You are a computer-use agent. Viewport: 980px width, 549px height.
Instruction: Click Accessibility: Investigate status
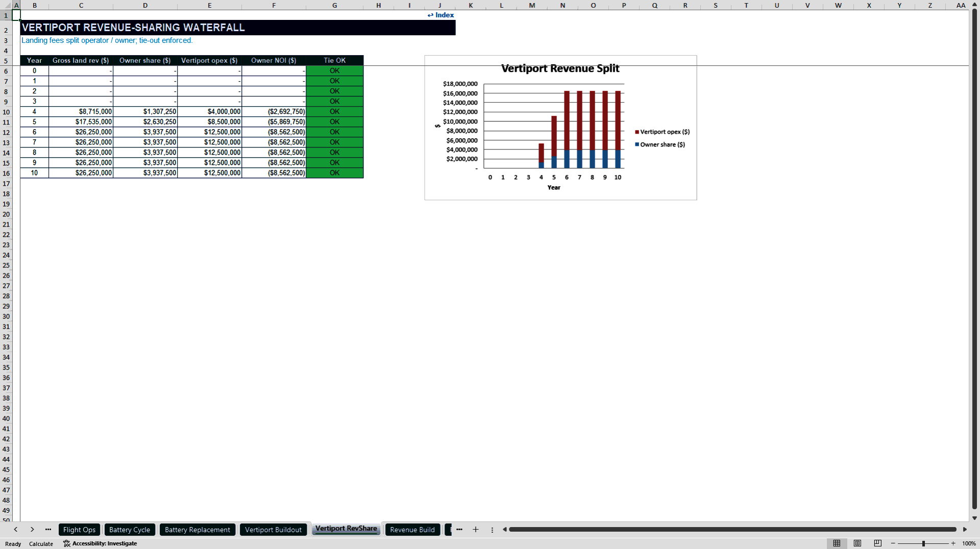pyautogui.click(x=100, y=543)
